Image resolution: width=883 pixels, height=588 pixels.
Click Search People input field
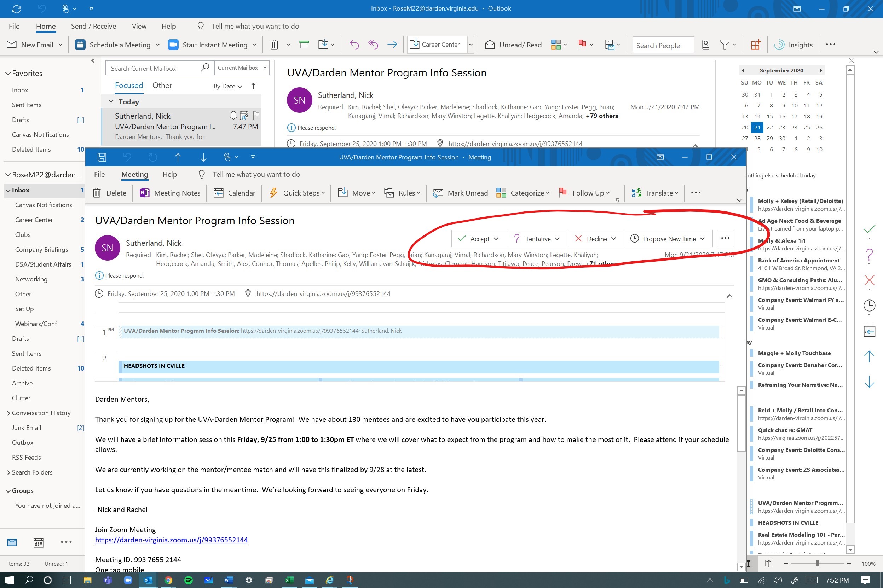[663, 45]
